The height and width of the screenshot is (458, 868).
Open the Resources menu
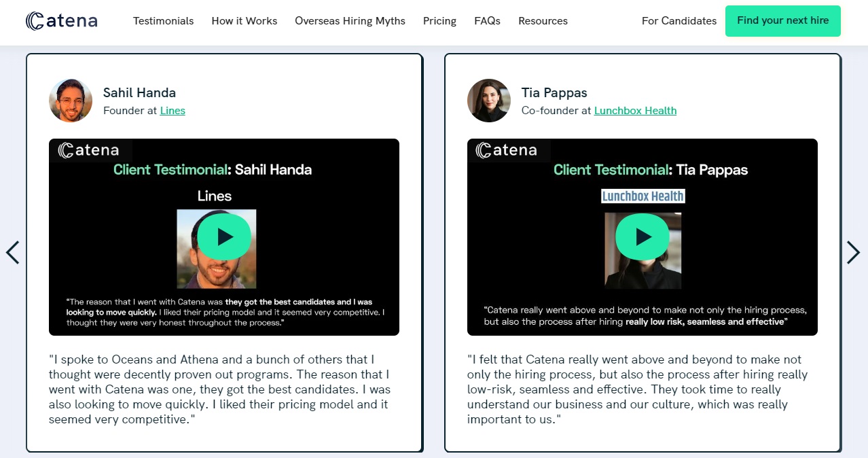(x=543, y=21)
